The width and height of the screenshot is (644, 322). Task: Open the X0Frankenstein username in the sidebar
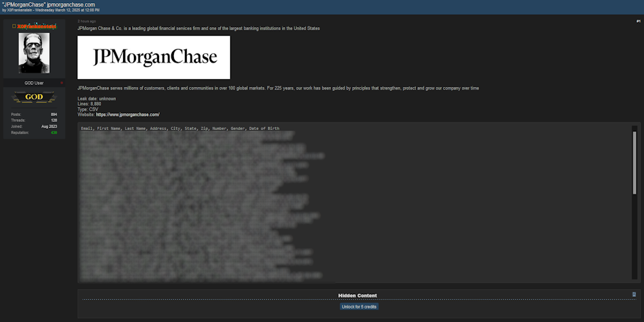point(37,26)
